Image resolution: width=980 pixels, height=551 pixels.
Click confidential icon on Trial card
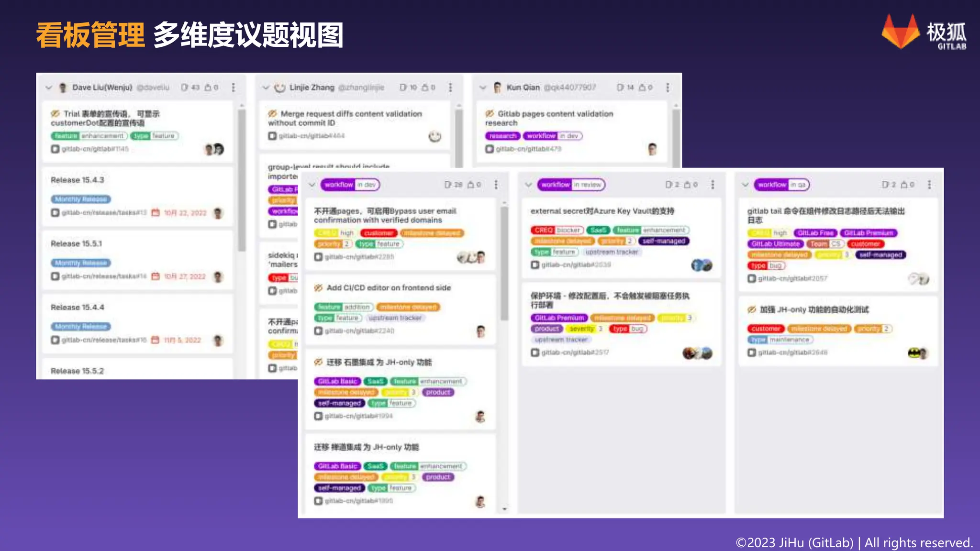click(56, 114)
